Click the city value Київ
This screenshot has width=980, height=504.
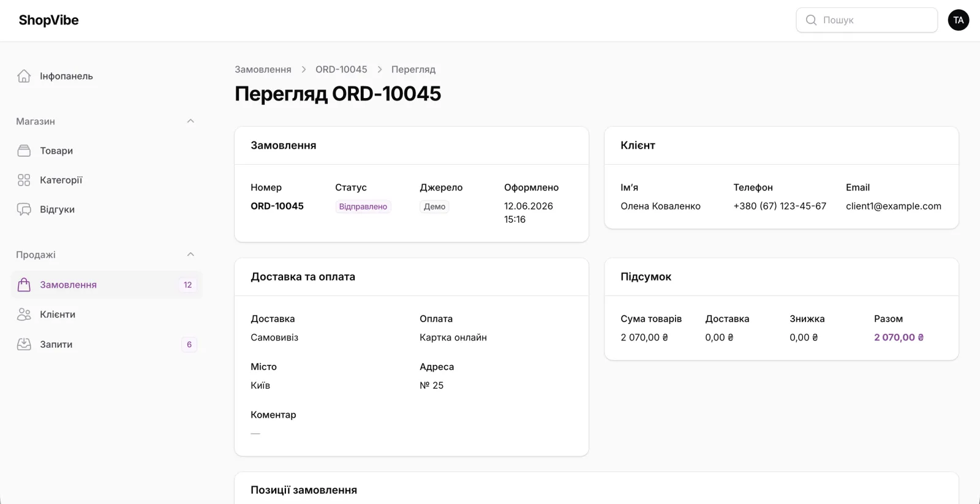pos(260,385)
